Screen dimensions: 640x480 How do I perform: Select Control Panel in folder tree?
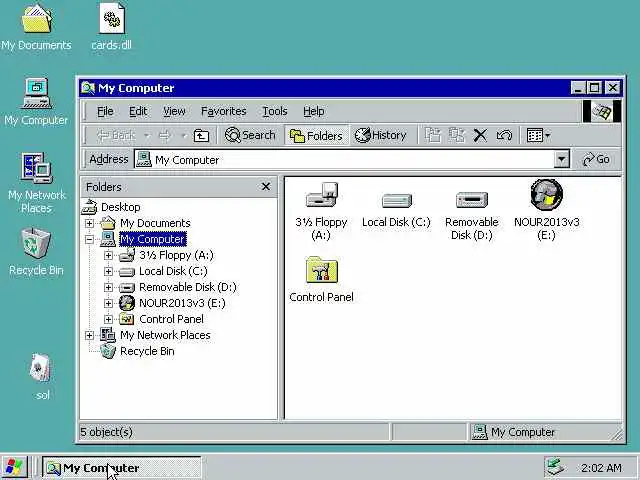click(x=171, y=319)
